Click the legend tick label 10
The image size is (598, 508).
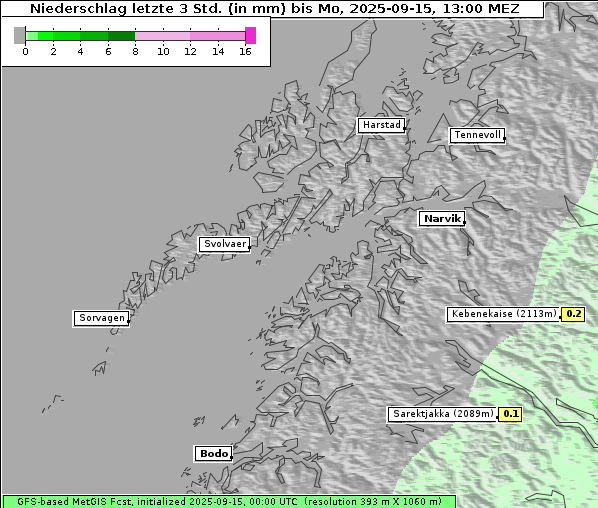coord(163,52)
